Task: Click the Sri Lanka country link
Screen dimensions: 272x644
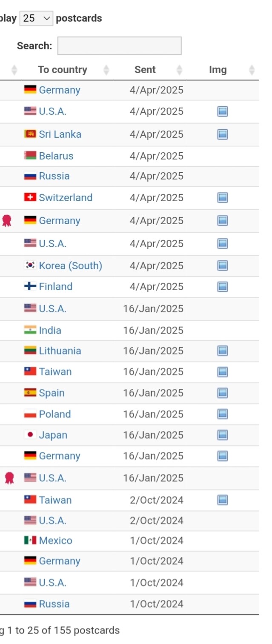Action: [x=60, y=134]
